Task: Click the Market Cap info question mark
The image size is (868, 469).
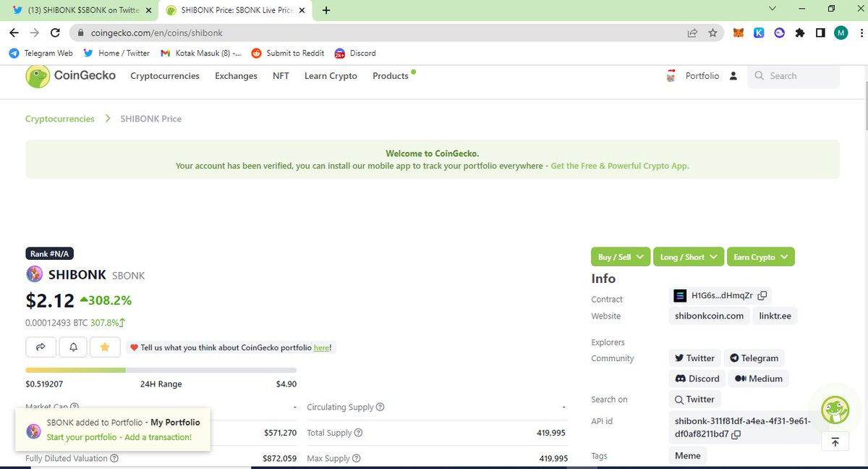Action: click(75, 407)
